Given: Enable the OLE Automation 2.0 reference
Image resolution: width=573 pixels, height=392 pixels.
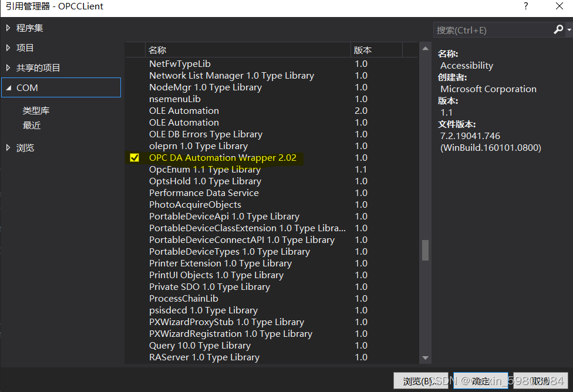Looking at the screenshot, I should [x=134, y=110].
